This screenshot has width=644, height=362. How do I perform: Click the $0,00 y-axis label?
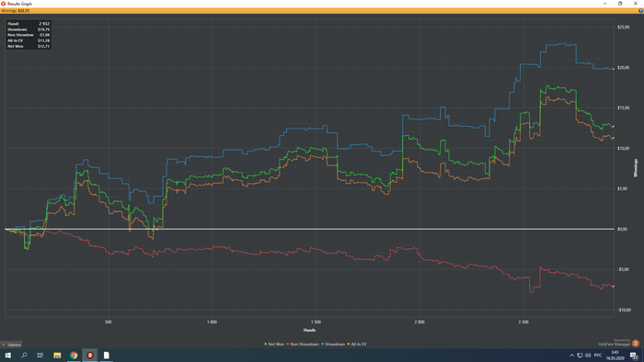(622, 229)
